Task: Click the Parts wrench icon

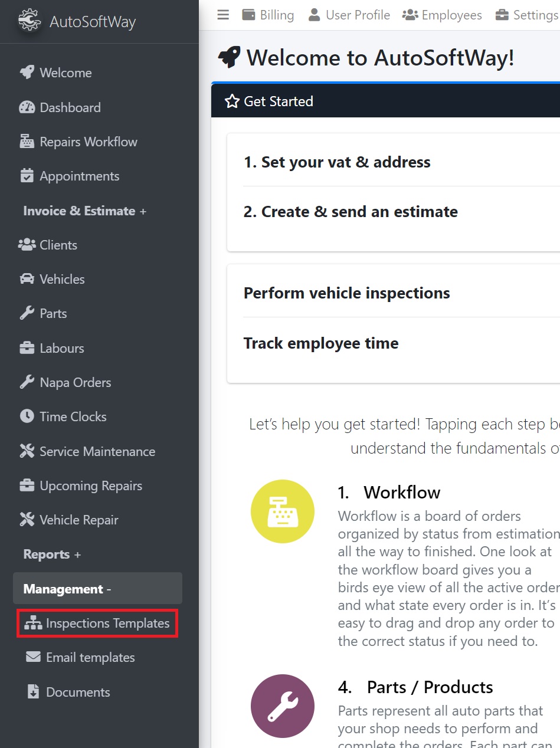Action: (27, 313)
